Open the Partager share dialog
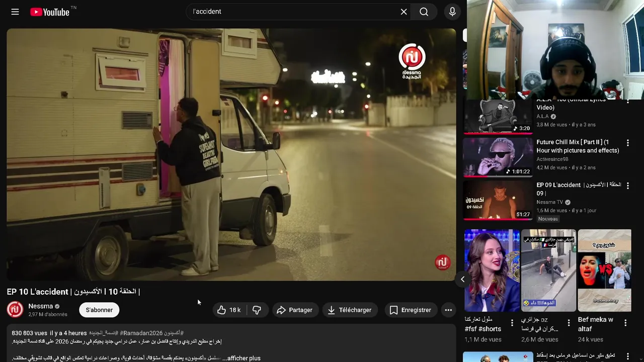The image size is (644, 362). point(294,310)
